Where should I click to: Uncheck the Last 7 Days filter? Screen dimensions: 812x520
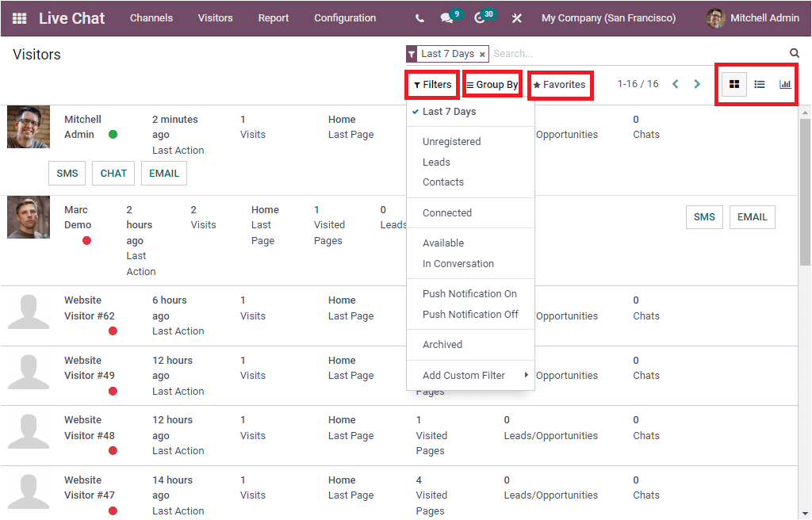point(449,111)
